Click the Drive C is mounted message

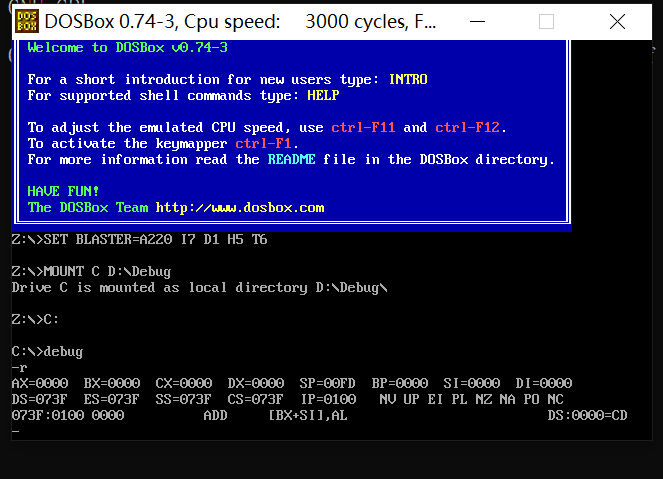point(199,288)
